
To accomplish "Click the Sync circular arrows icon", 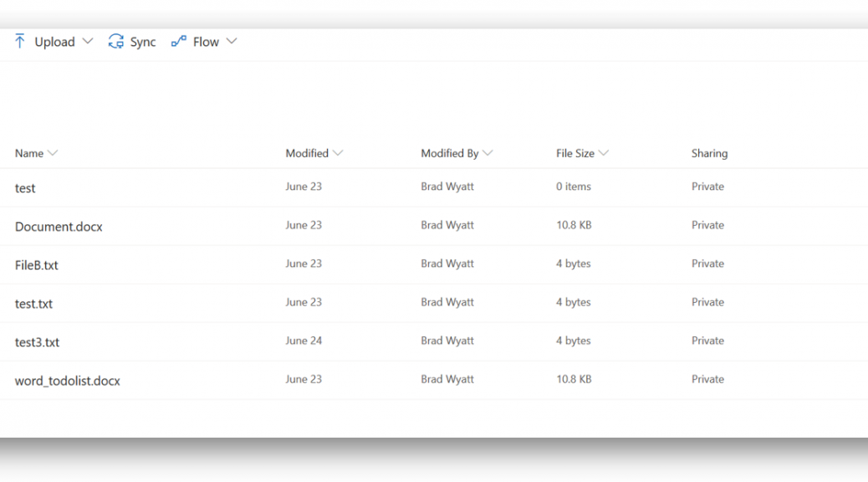I will click(115, 42).
